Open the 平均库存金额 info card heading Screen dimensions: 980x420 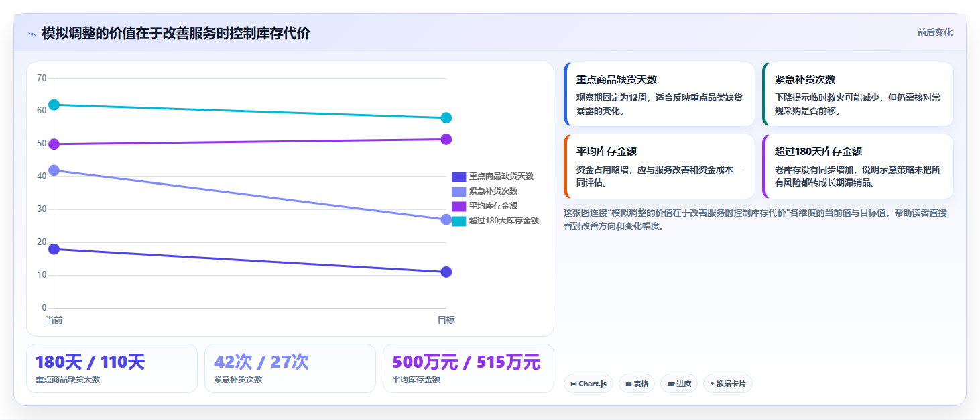click(x=607, y=152)
